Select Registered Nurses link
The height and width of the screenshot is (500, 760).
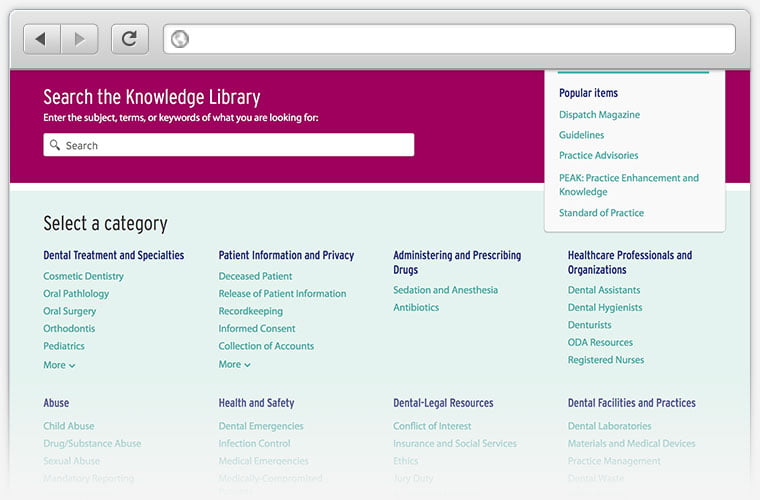tap(605, 359)
